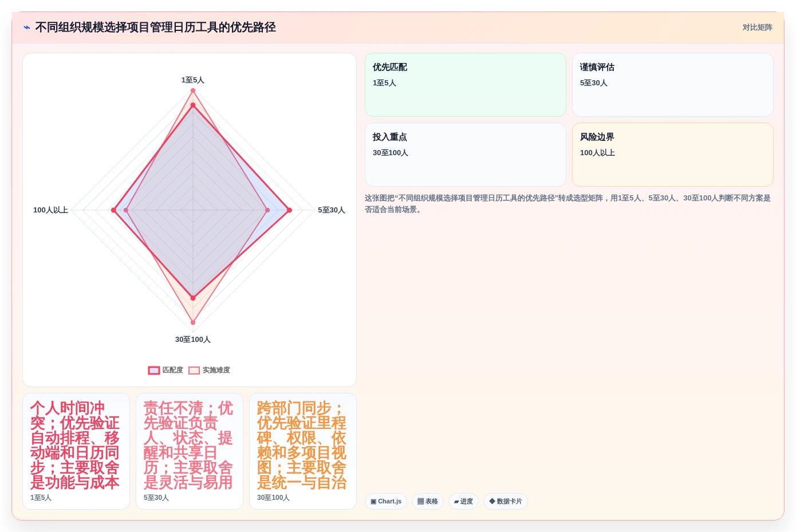The height and width of the screenshot is (532, 796).
Task: Select the 责任不清 card for 5至30人
Action: tap(190, 451)
